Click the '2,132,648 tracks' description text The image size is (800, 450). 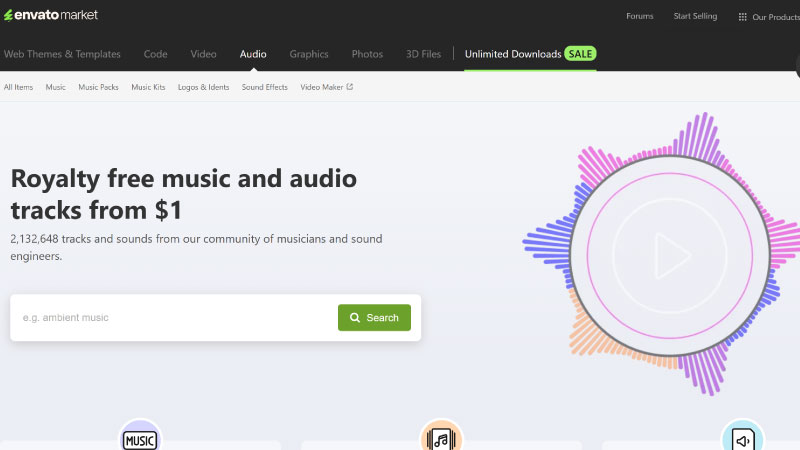tap(196, 247)
